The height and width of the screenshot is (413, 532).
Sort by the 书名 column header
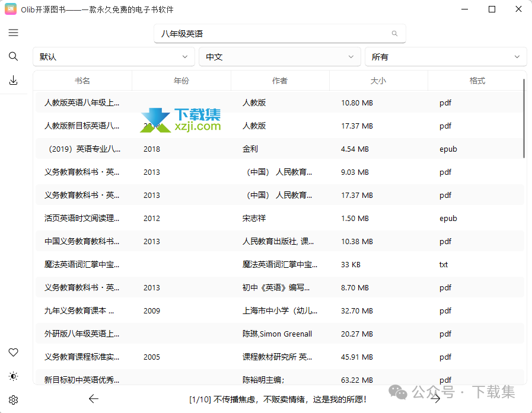tap(82, 81)
